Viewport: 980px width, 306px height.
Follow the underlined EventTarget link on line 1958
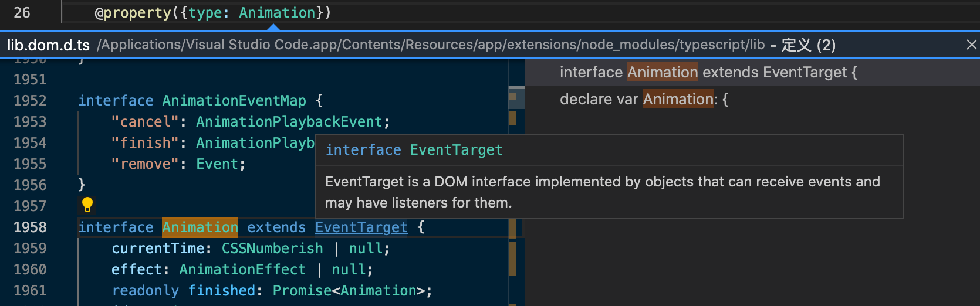pyautogui.click(x=361, y=227)
